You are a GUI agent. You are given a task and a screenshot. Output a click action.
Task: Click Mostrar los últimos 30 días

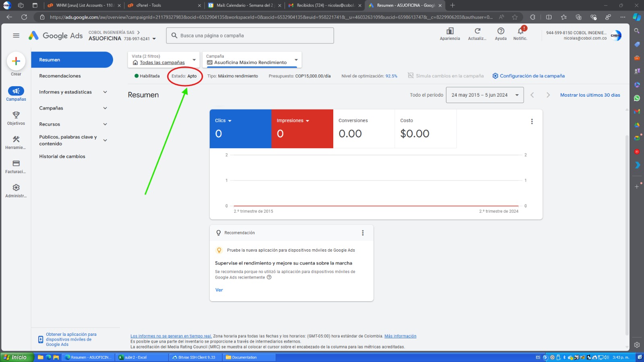click(590, 95)
